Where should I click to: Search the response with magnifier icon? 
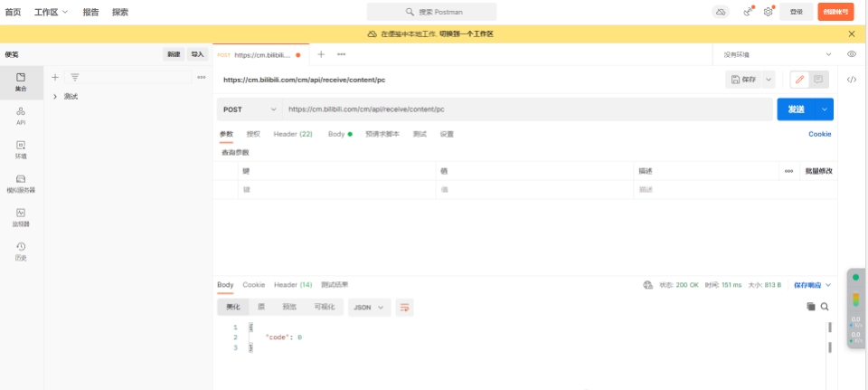[825, 307]
